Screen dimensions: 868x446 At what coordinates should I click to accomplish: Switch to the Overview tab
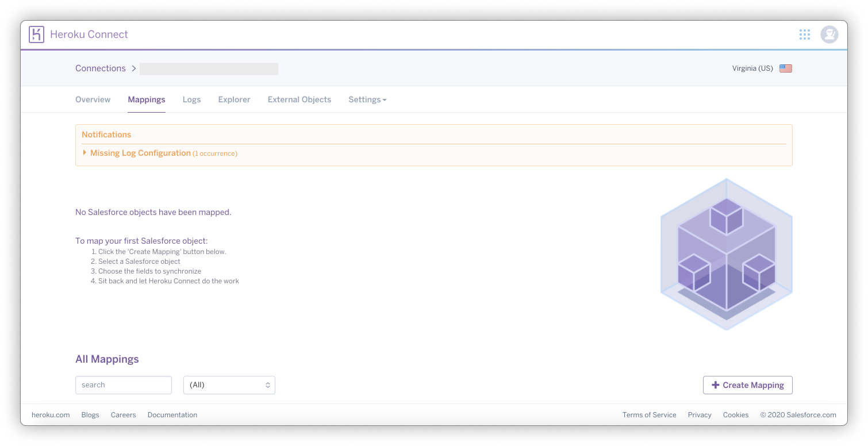click(93, 99)
